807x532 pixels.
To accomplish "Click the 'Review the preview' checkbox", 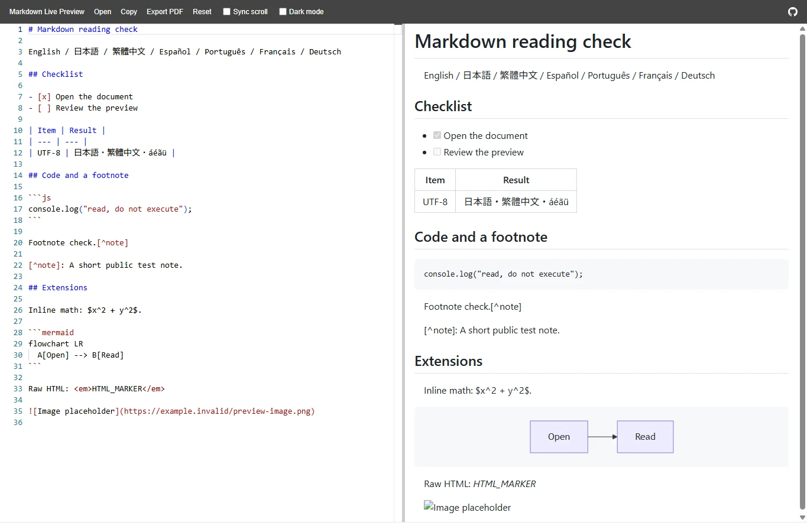I will pos(437,152).
